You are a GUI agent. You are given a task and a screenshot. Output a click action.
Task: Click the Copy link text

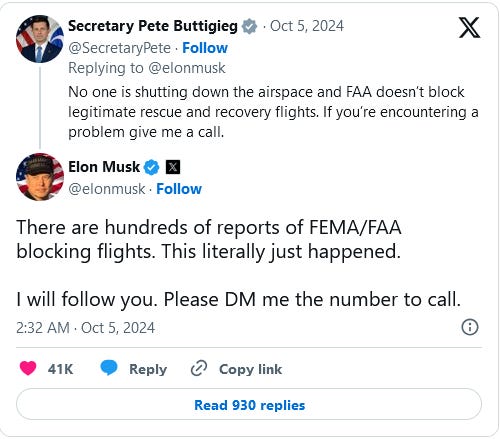pyautogui.click(x=250, y=369)
